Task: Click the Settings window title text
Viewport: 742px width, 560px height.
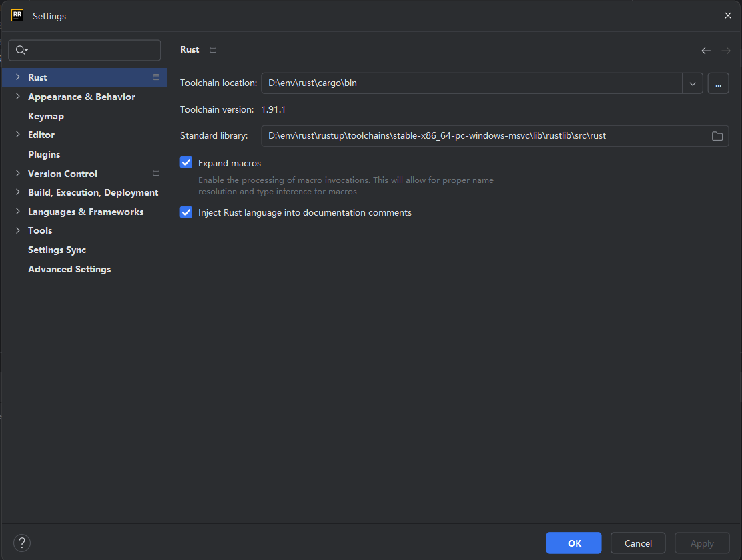Action: pos(49,16)
